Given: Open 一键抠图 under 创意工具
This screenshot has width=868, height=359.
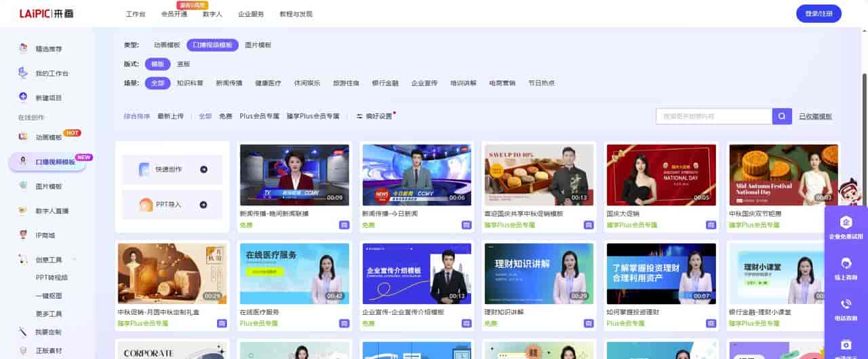Looking at the screenshot, I should (49, 295).
